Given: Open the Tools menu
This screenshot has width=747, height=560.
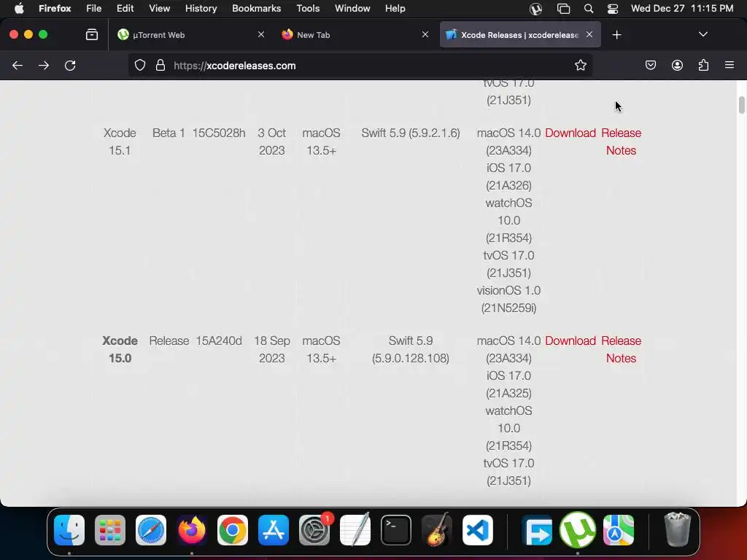Looking at the screenshot, I should click(x=308, y=9).
